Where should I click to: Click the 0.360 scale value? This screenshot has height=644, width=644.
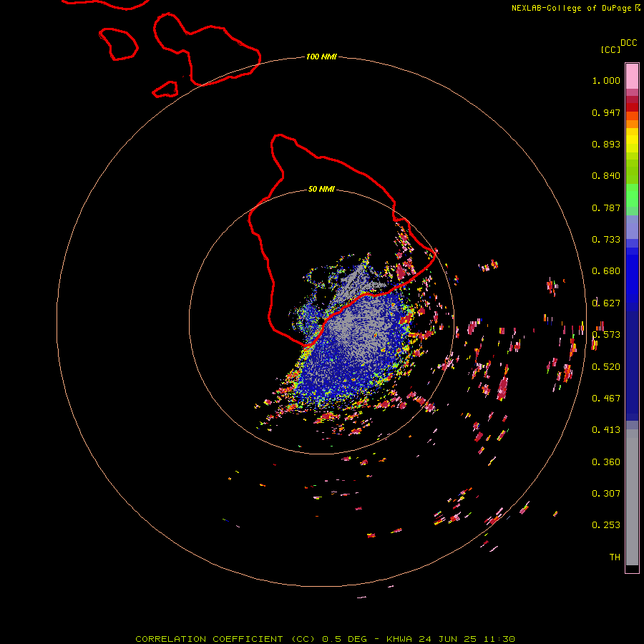[606, 462]
